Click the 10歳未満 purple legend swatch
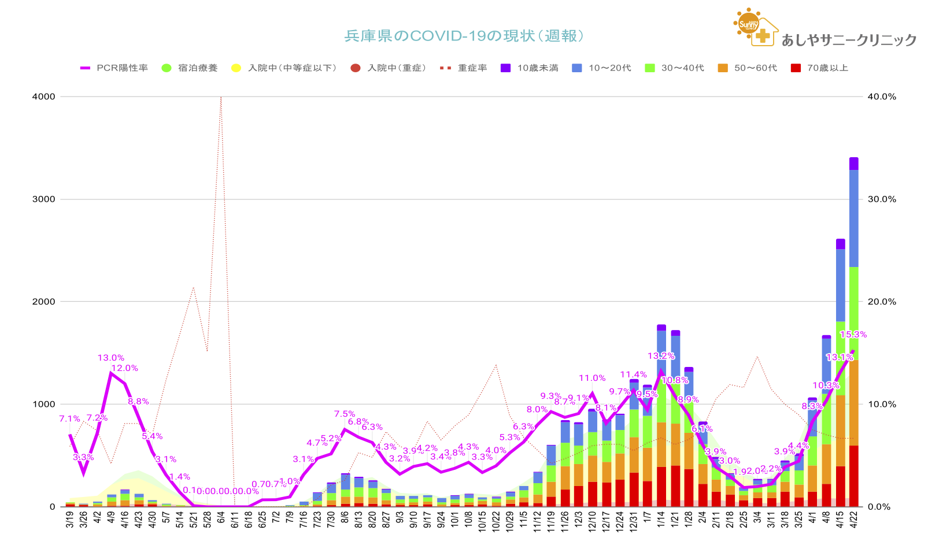928x560 pixels. (x=505, y=68)
